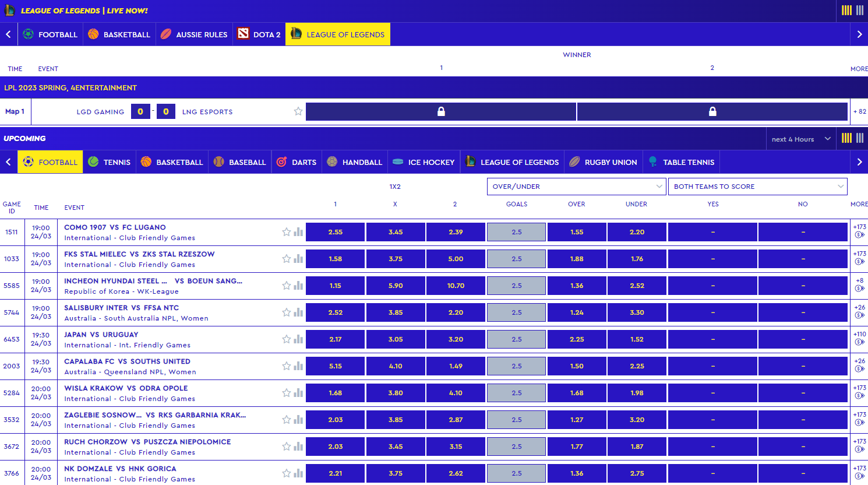This screenshot has height=485, width=868.
Task: Bet on Souths United win at 1.49
Action: click(x=456, y=366)
